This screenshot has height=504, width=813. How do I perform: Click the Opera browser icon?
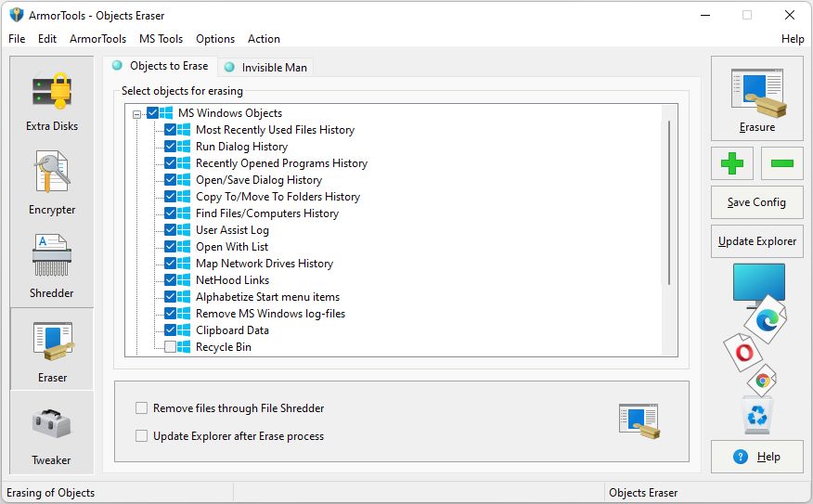742,353
